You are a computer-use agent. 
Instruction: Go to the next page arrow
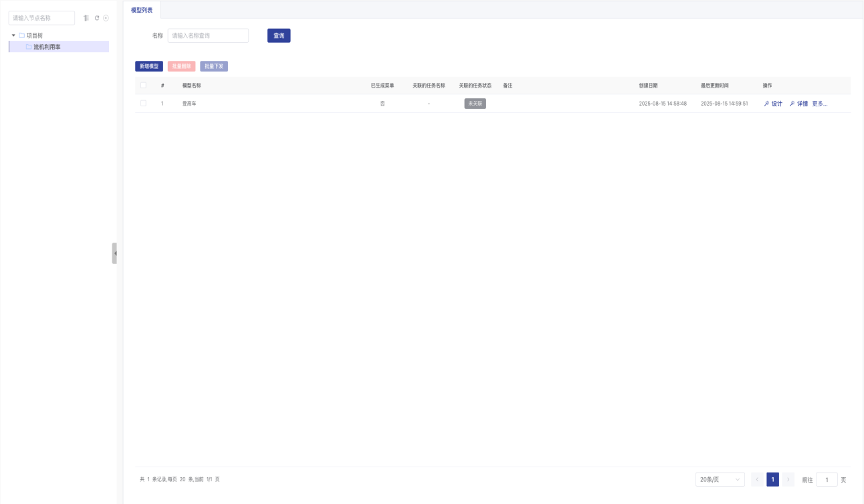click(x=788, y=479)
